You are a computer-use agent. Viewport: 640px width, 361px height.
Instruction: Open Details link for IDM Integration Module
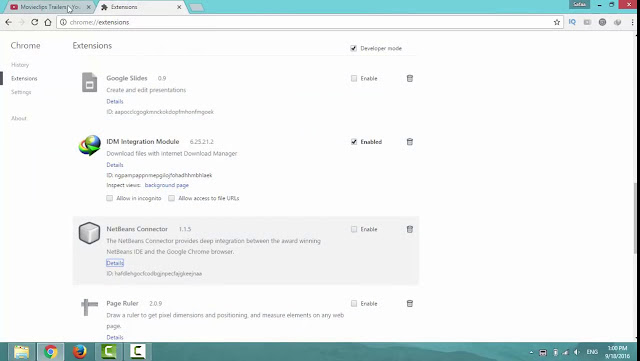[x=115, y=165]
